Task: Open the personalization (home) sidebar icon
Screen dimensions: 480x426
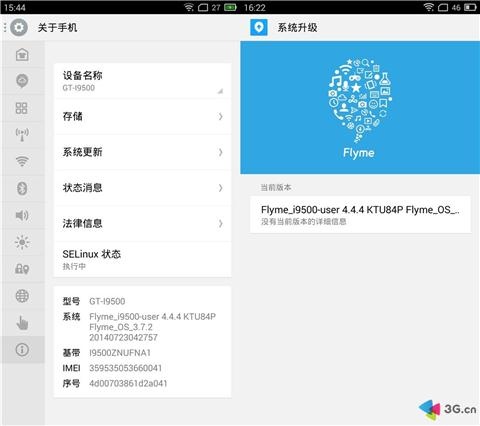Action: 22,54
